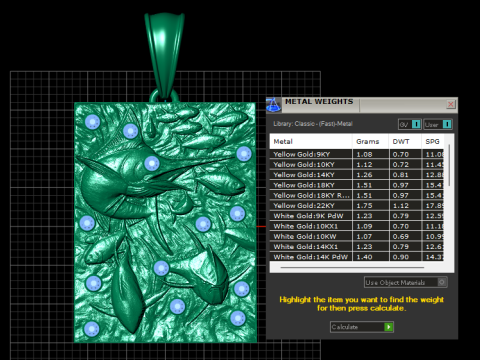Select the Yellow Gold:22KY row

(x=356, y=206)
